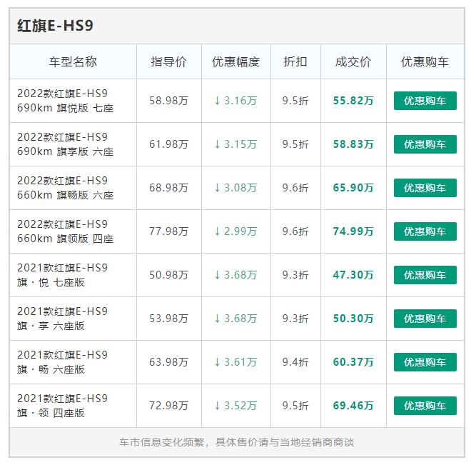Viewport: 476px width, 465px height.
Task: Select model name 2021款 旗·悦 七座版
Action: tap(62, 275)
